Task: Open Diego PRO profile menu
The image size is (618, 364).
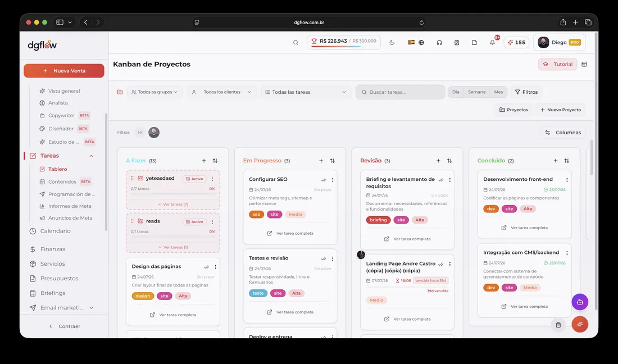Action: pyautogui.click(x=559, y=43)
